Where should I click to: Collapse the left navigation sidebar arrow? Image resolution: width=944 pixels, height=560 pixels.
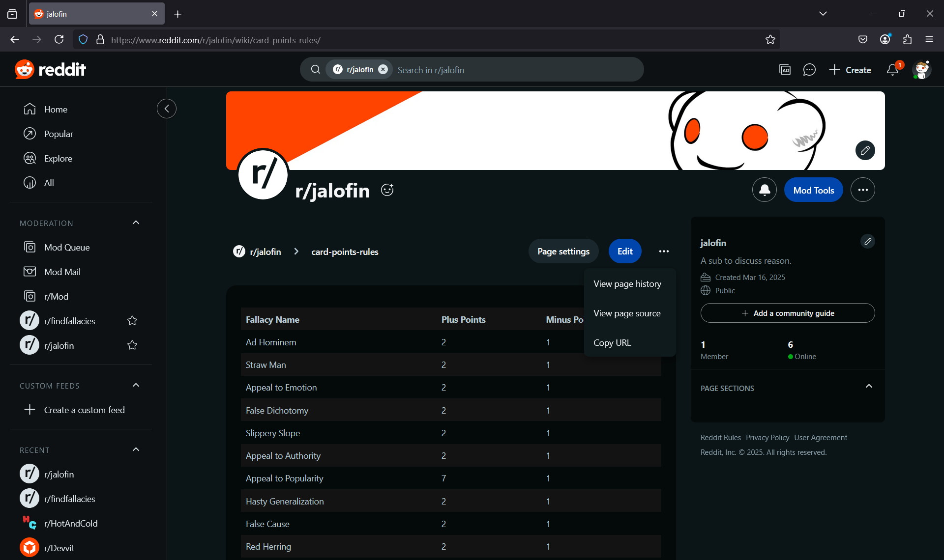coord(167,109)
